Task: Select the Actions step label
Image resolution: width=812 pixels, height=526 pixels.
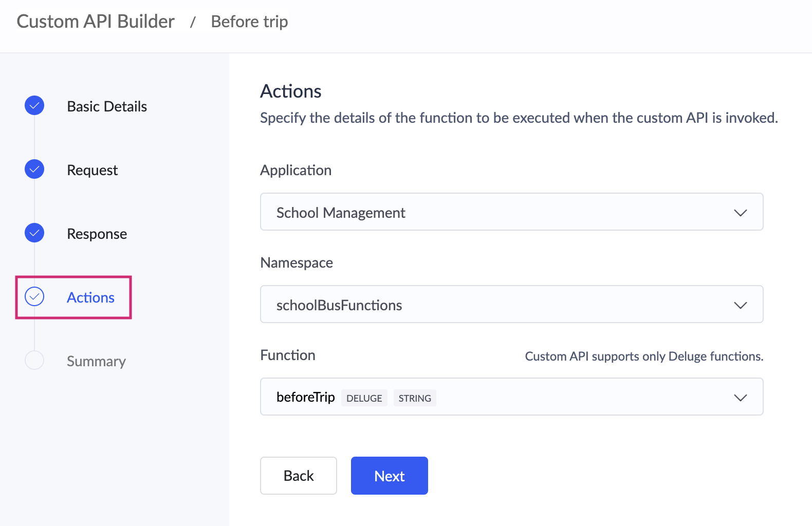Action: (x=90, y=297)
